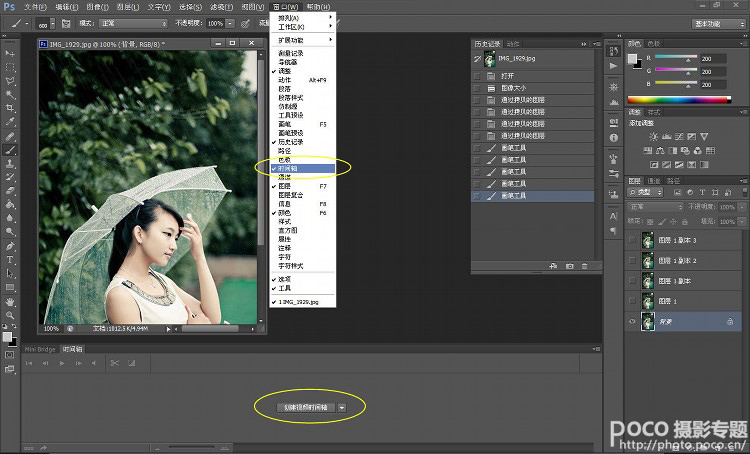Select the Move tool
The height and width of the screenshot is (454, 750).
click(10, 53)
